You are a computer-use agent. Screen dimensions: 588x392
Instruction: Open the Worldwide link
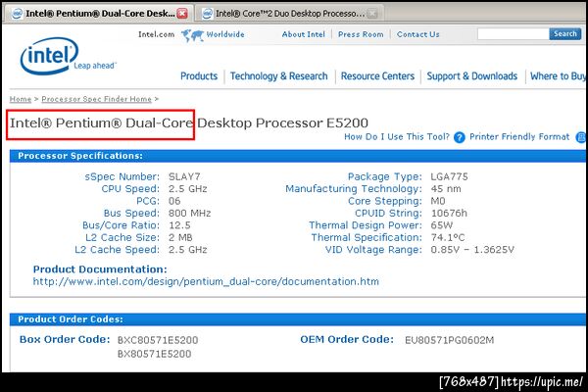point(225,34)
